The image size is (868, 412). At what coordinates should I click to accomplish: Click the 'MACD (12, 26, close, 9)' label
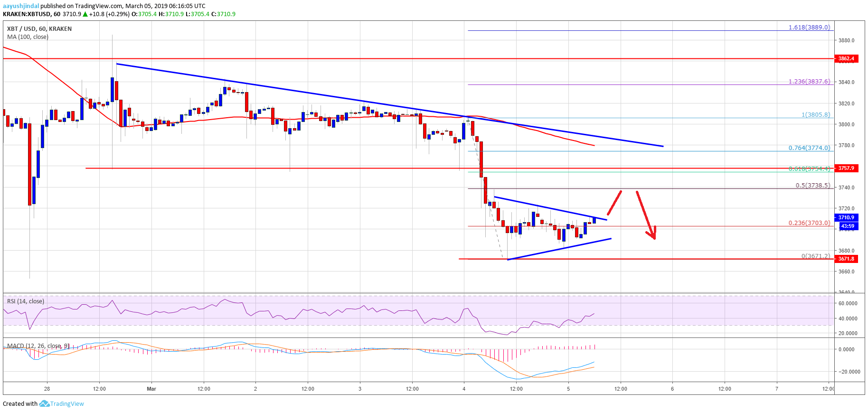(38, 346)
